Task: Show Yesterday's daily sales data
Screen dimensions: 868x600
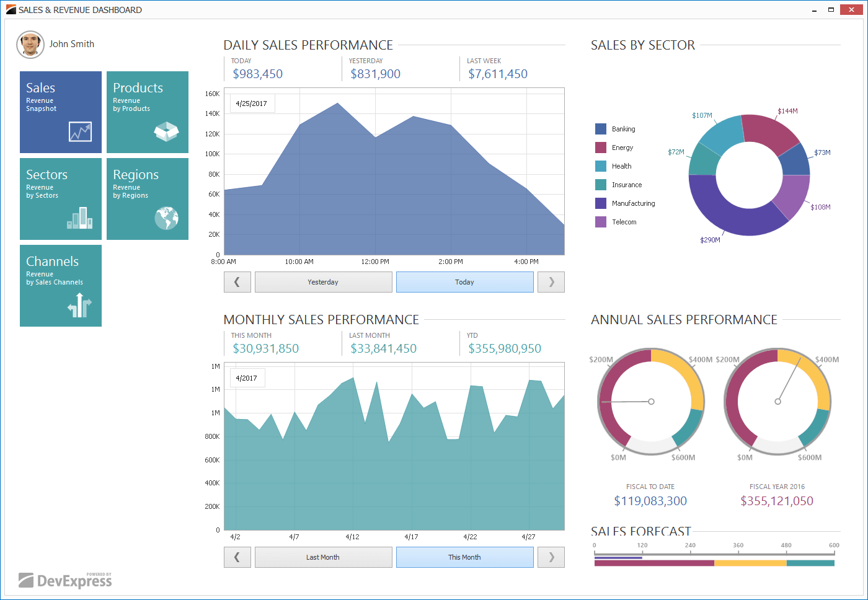Action: (323, 281)
